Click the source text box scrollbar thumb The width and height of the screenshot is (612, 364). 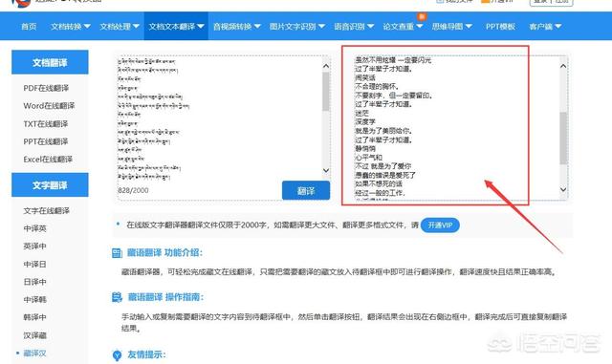(x=326, y=92)
